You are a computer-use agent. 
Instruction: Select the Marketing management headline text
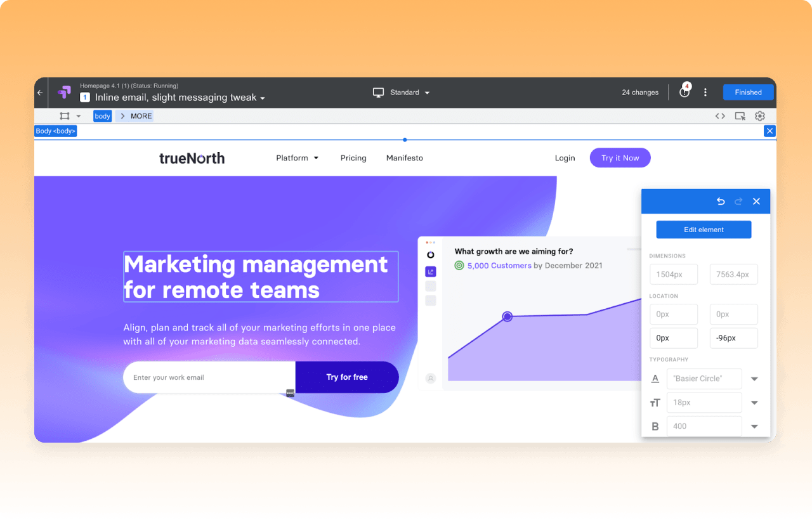tap(261, 277)
